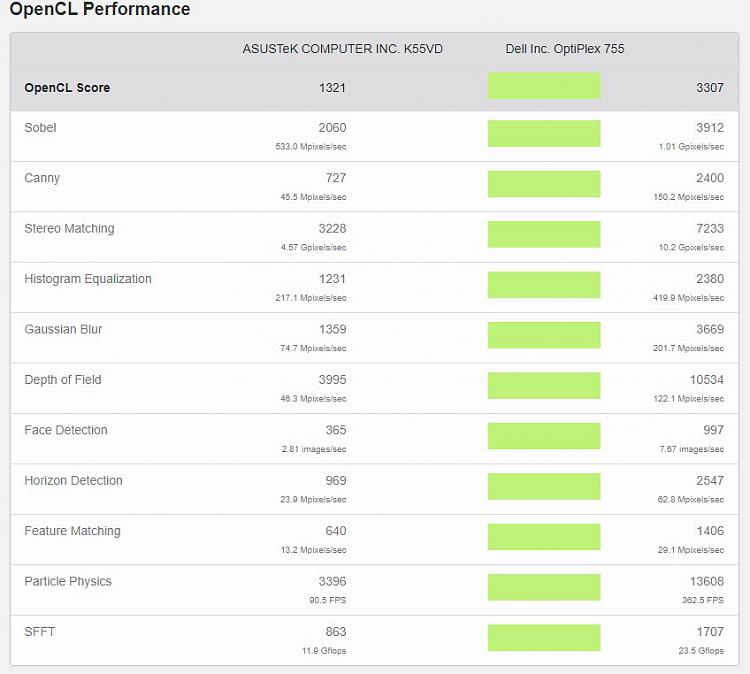Click the 7.67 images/sec value
The width and height of the screenshot is (750, 674).
coord(692,449)
